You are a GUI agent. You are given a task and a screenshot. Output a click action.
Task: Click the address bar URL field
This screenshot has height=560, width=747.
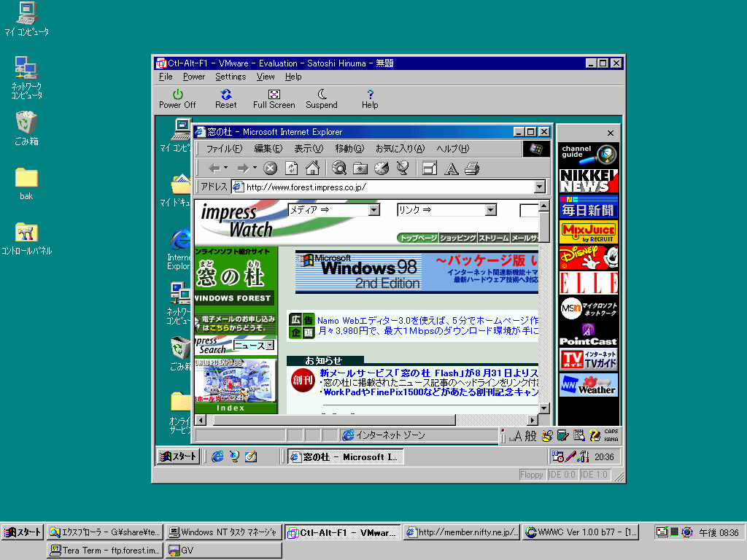[383, 187]
